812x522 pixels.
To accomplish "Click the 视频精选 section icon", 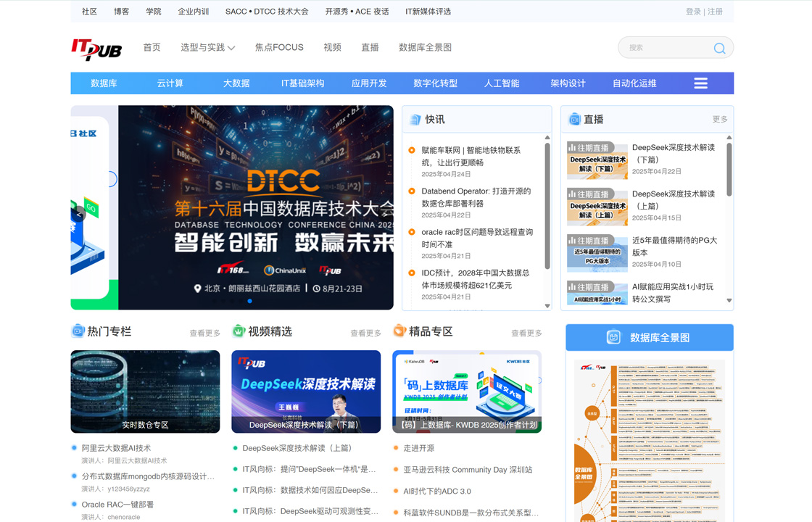I will pos(239,331).
